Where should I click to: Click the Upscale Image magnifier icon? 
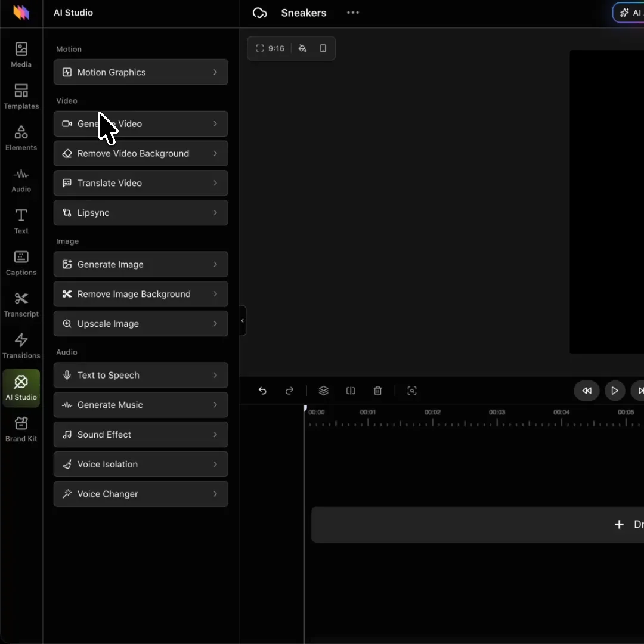coord(67,324)
